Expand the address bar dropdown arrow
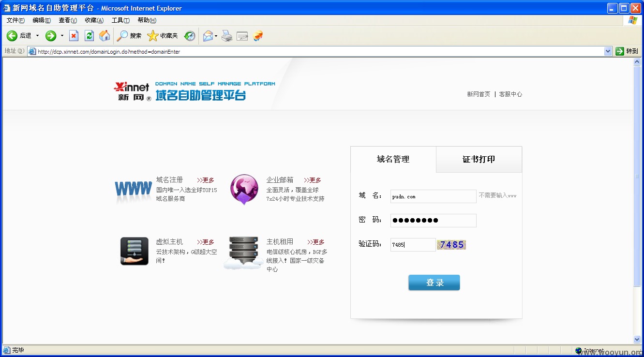This screenshot has width=644, height=357. (608, 51)
